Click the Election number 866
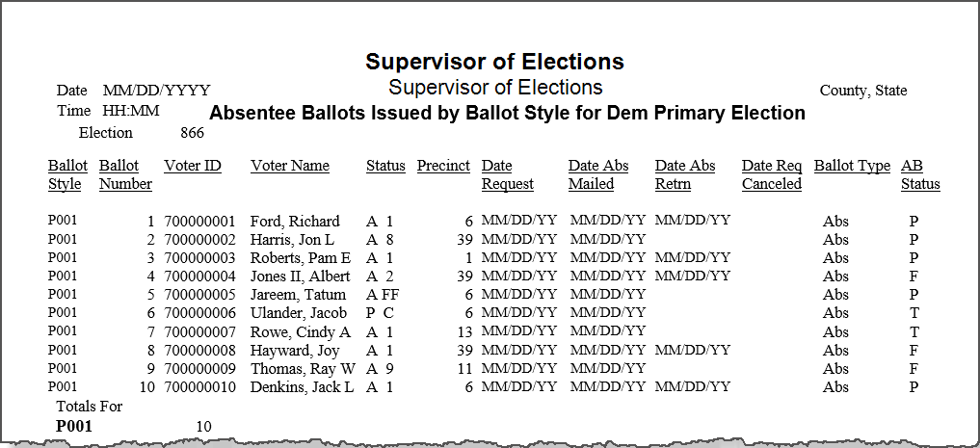Image resolution: width=980 pixels, height=448 pixels. point(192,133)
